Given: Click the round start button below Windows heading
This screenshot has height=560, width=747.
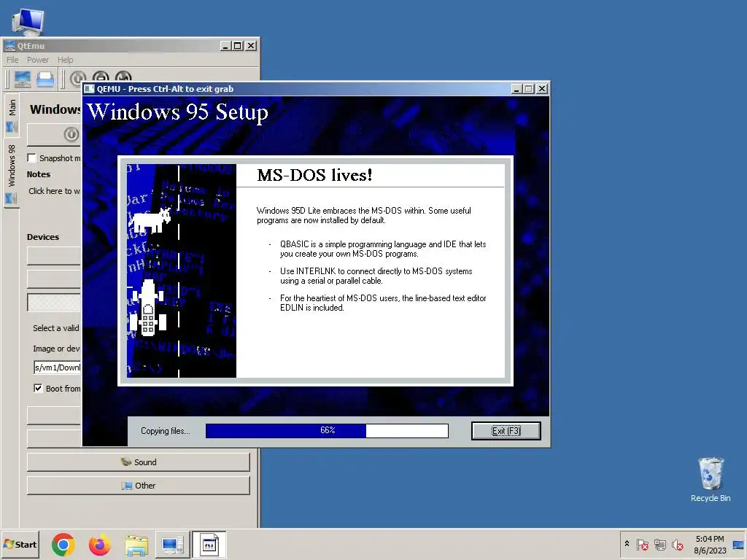Looking at the screenshot, I should point(71,134).
